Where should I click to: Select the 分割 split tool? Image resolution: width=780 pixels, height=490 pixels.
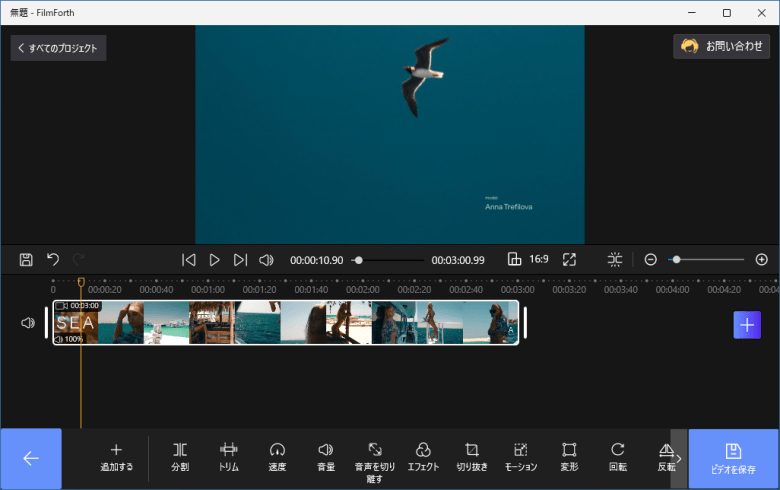pos(180,457)
